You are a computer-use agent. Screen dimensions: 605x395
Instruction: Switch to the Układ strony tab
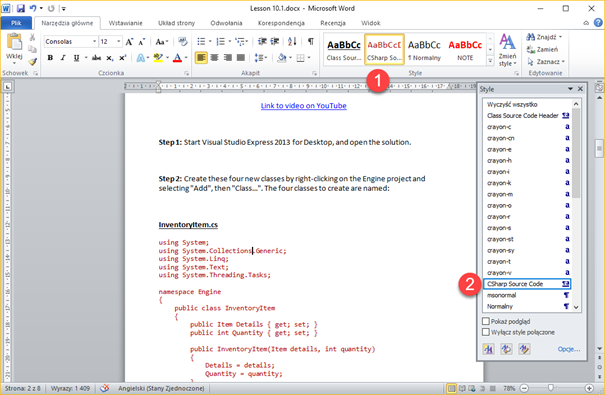click(176, 23)
